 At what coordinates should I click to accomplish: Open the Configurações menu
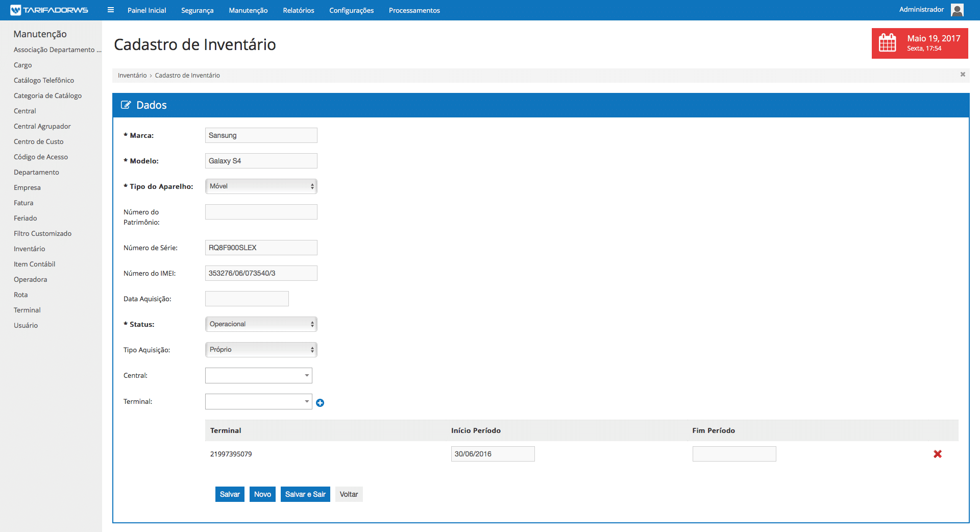coord(351,10)
